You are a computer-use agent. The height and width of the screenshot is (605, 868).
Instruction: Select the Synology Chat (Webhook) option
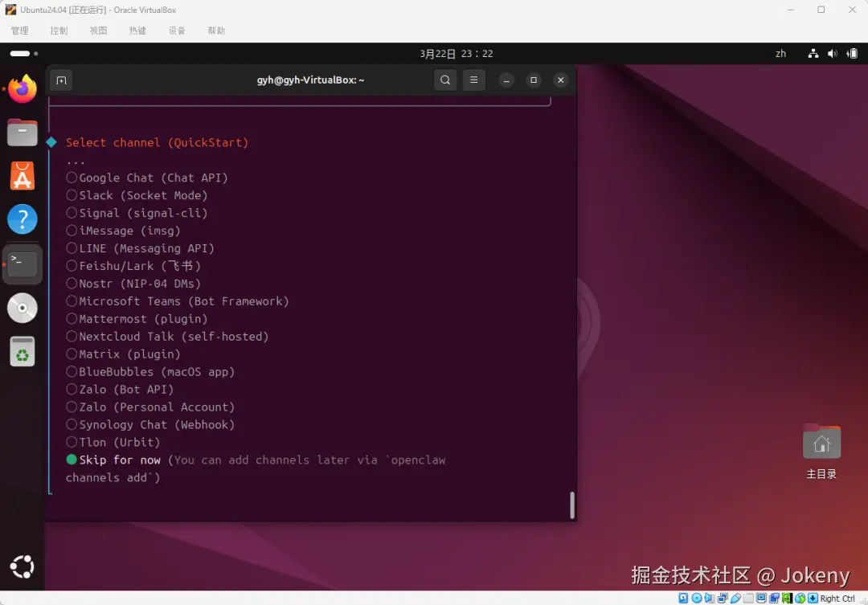pos(150,425)
